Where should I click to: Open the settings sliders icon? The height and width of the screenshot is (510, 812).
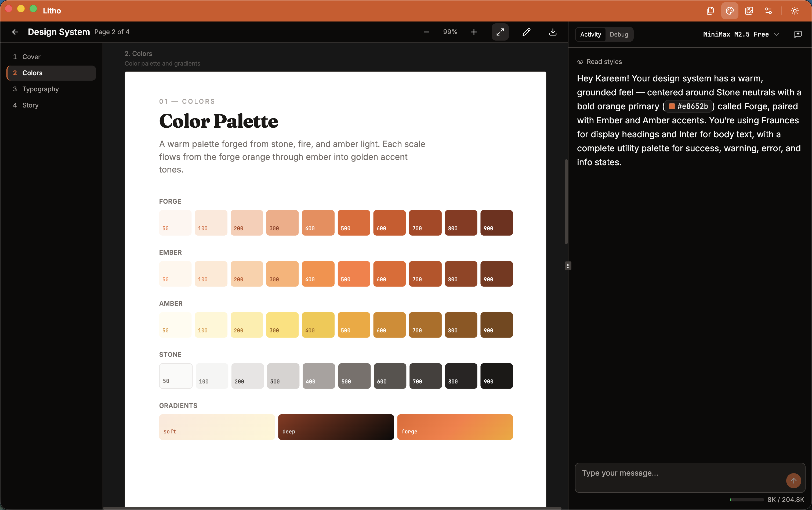point(769,10)
